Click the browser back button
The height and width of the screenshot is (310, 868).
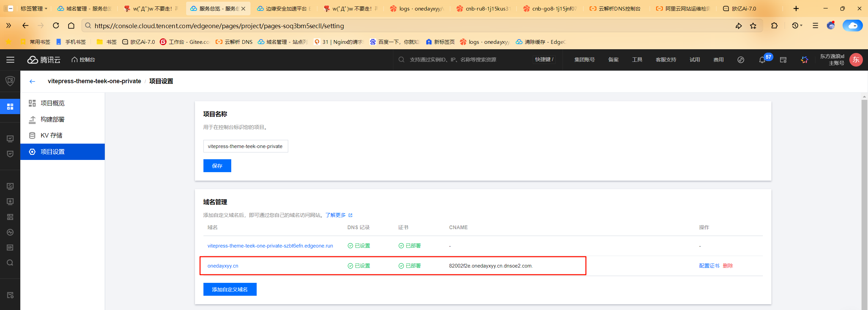pyautogui.click(x=25, y=25)
